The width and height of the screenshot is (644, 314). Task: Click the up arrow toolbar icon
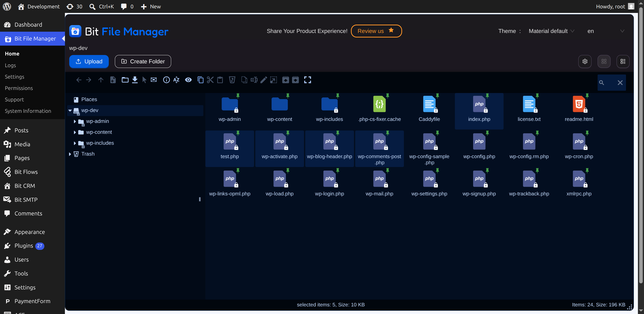coord(101,80)
